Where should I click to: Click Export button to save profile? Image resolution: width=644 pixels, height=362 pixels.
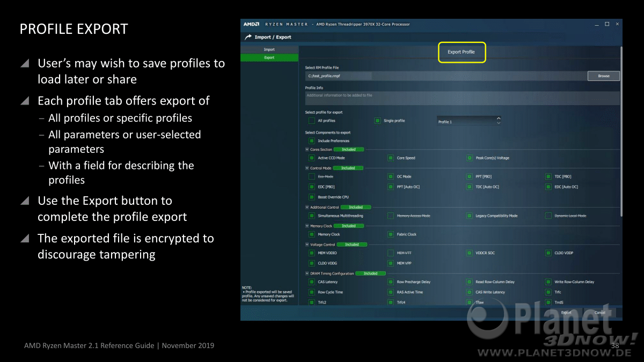[x=566, y=313]
